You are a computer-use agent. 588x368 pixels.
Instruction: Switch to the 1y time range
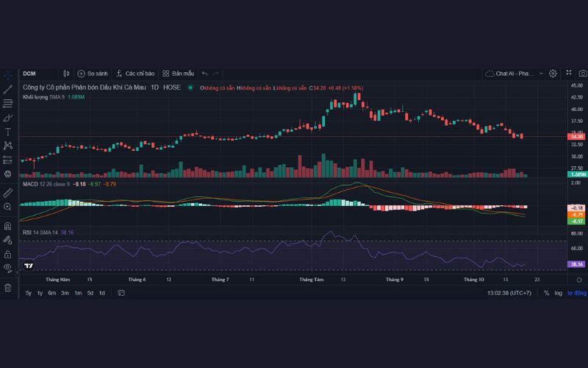click(x=40, y=293)
